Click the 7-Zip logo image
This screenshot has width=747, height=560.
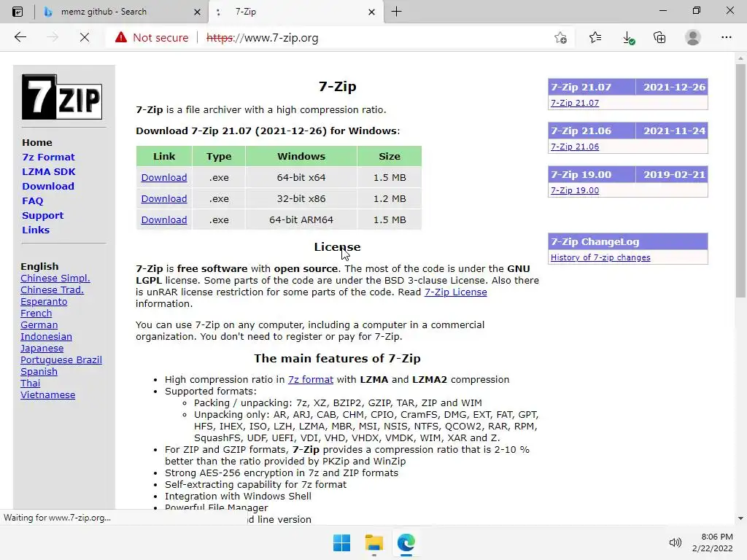62,97
